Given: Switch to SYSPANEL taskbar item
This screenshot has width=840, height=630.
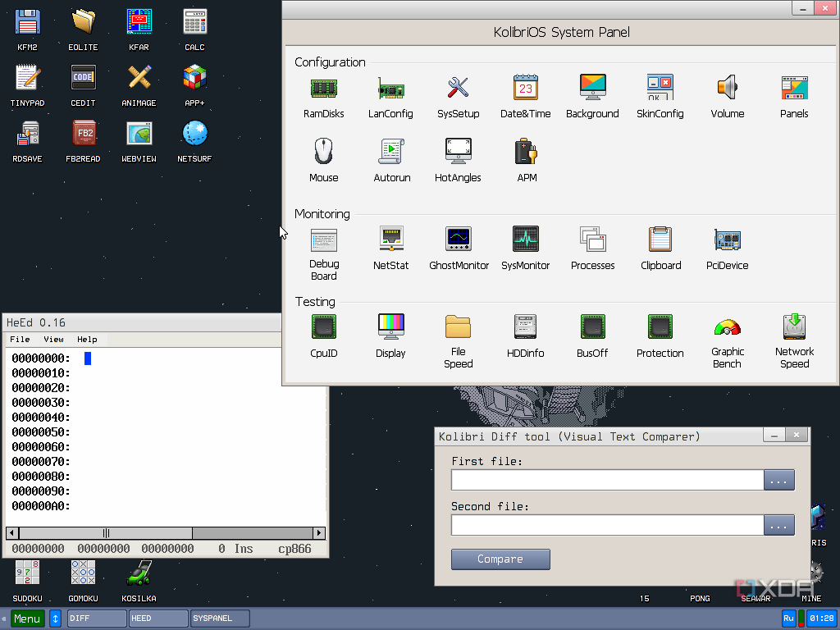Looking at the screenshot, I should click(x=220, y=619).
